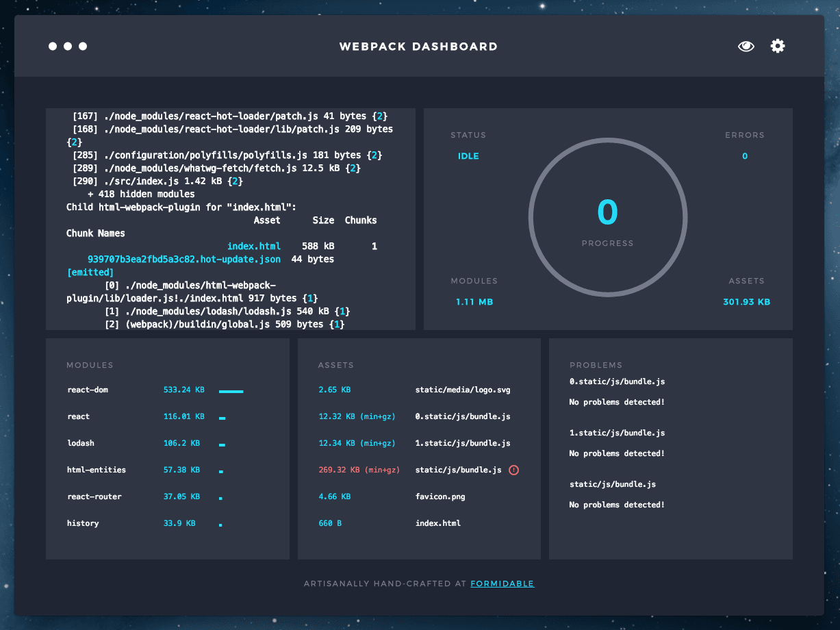Select the react module name
The width and height of the screenshot is (840, 630).
coord(79,416)
